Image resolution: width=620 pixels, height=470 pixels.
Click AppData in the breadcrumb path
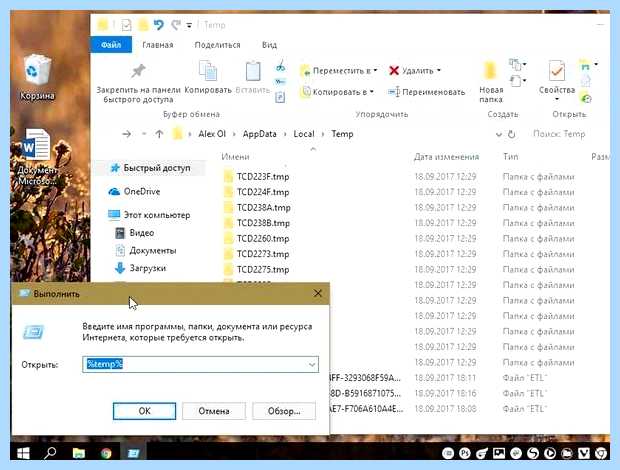tap(259, 134)
